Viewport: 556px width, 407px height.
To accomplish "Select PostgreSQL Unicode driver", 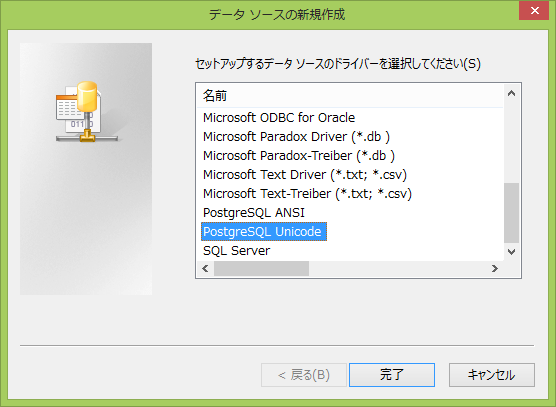I will coord(263,232).
